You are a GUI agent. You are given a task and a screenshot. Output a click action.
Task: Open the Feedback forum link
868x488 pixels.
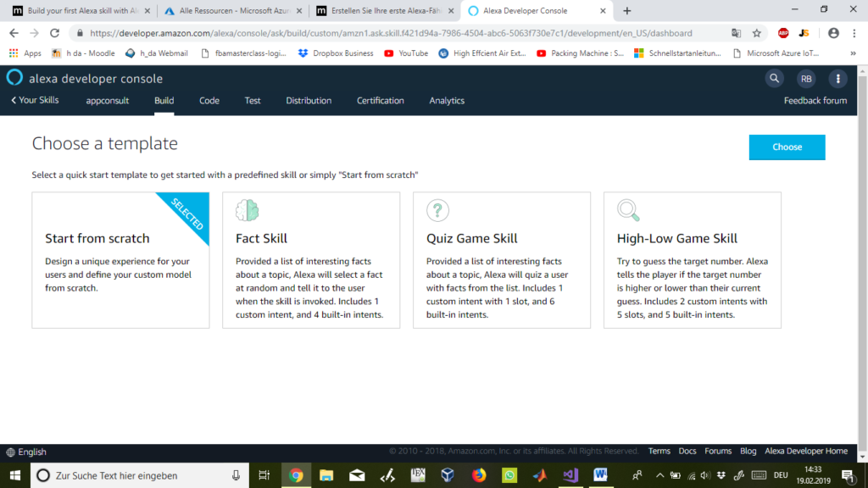point(815,101)
